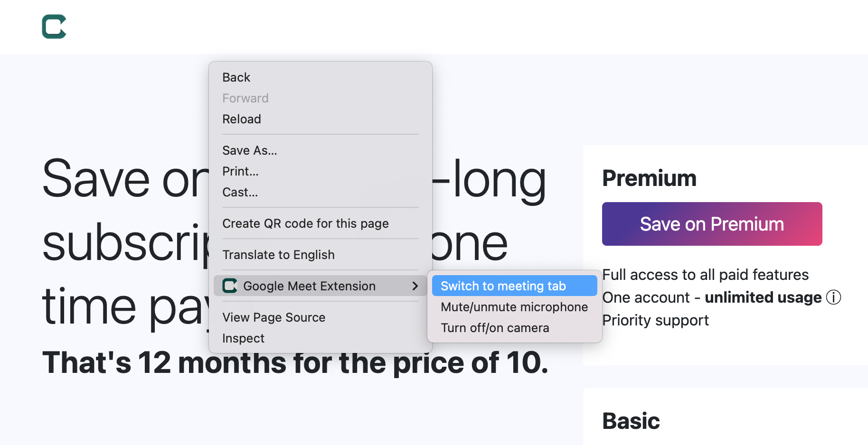Click the info icon next to unlimited usage

pyautogui.click(x=834, y=297)
